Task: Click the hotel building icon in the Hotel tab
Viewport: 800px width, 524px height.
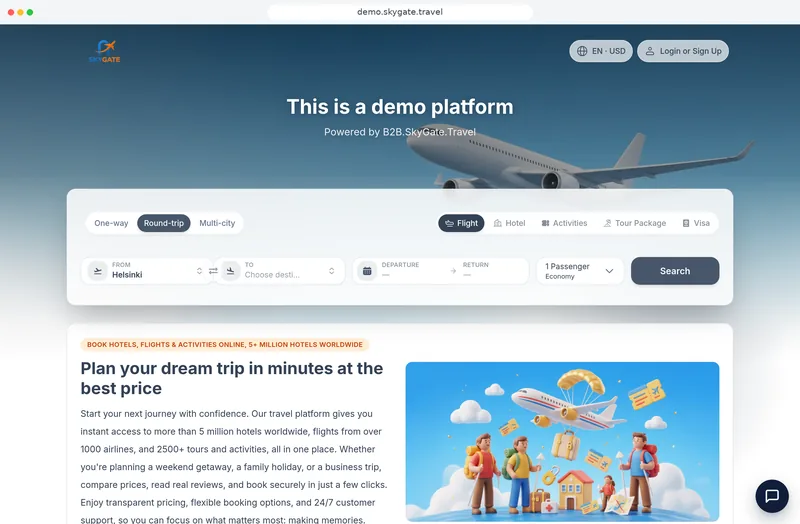Action: click(497, 223)
